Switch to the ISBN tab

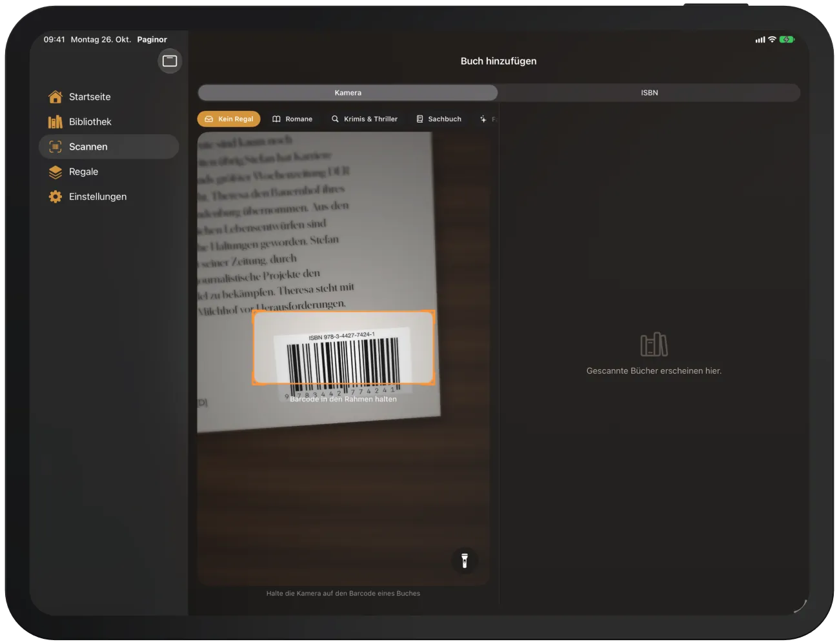coord(649,93)
